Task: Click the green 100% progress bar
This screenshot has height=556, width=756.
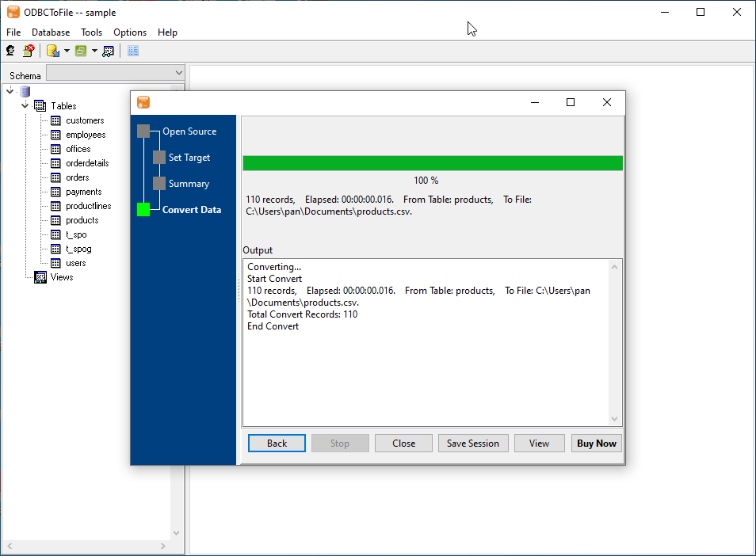Action: pyautogui.click(x=432, y=163)
